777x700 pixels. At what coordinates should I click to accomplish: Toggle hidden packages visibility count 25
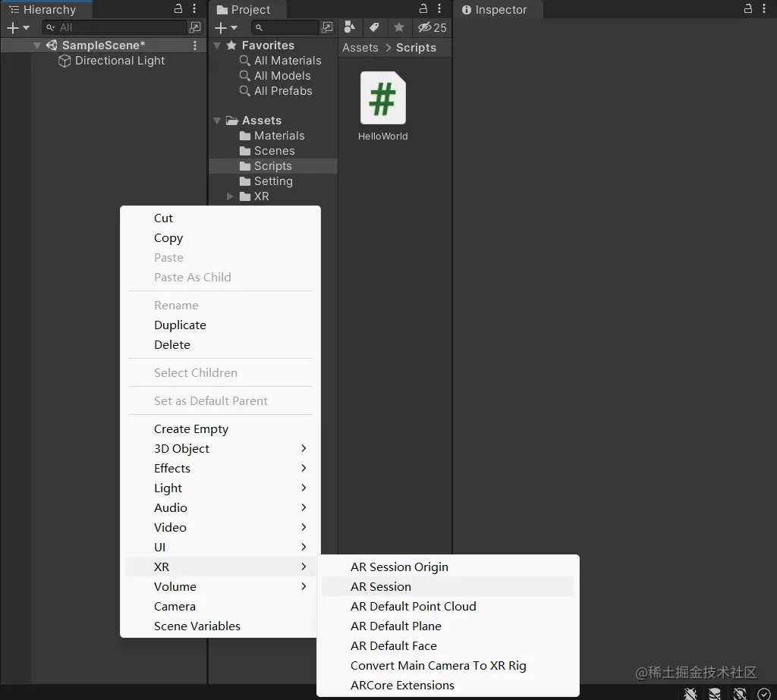[432, 27]
